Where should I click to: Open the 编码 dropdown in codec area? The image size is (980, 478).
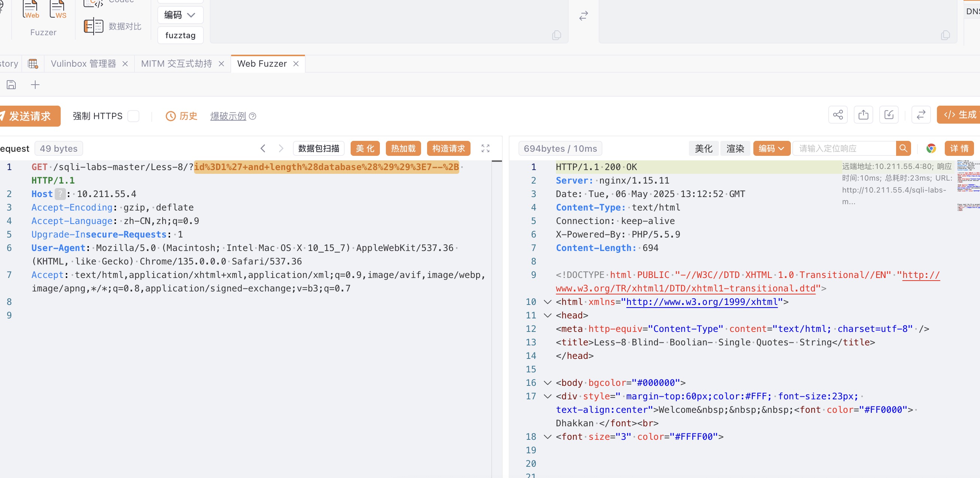pos(180,15)
